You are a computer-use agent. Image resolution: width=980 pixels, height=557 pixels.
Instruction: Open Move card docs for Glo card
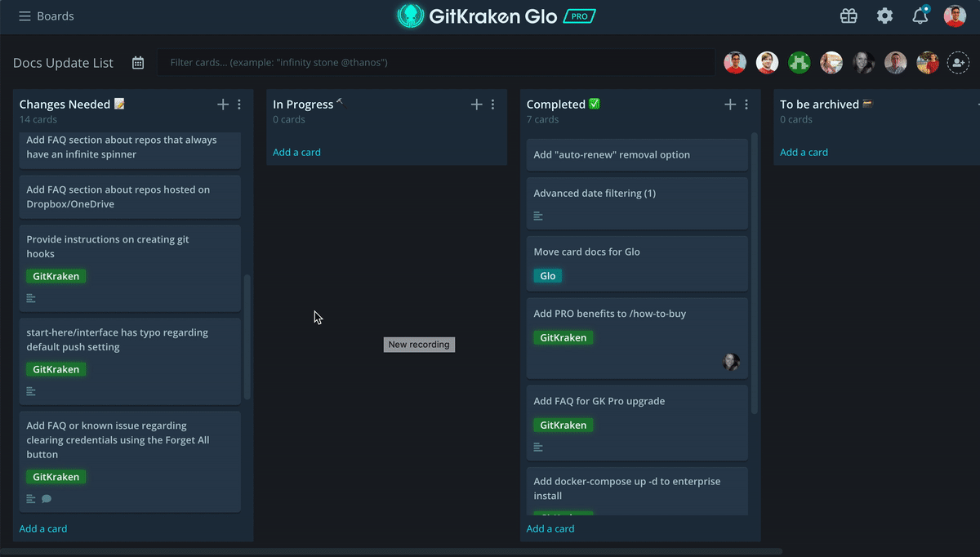[637, 263]
